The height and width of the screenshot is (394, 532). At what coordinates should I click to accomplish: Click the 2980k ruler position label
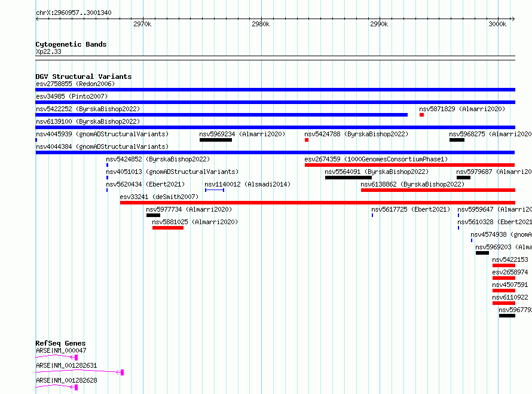261,24
